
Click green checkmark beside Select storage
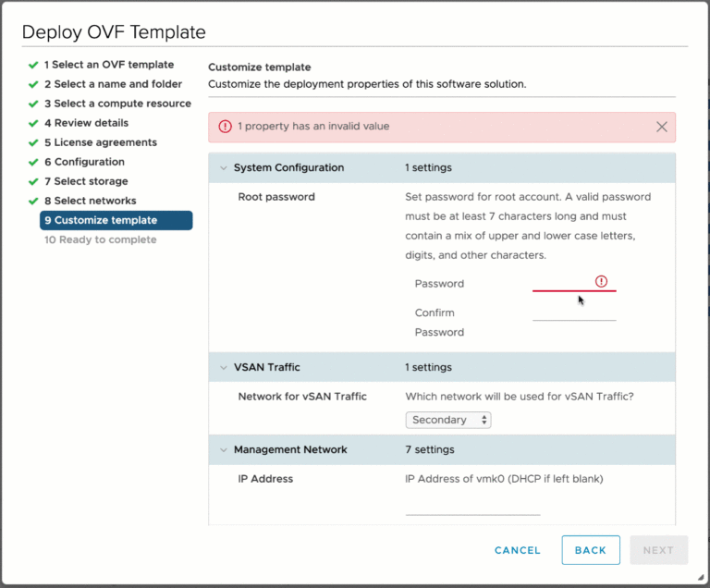tap(33, 181)
